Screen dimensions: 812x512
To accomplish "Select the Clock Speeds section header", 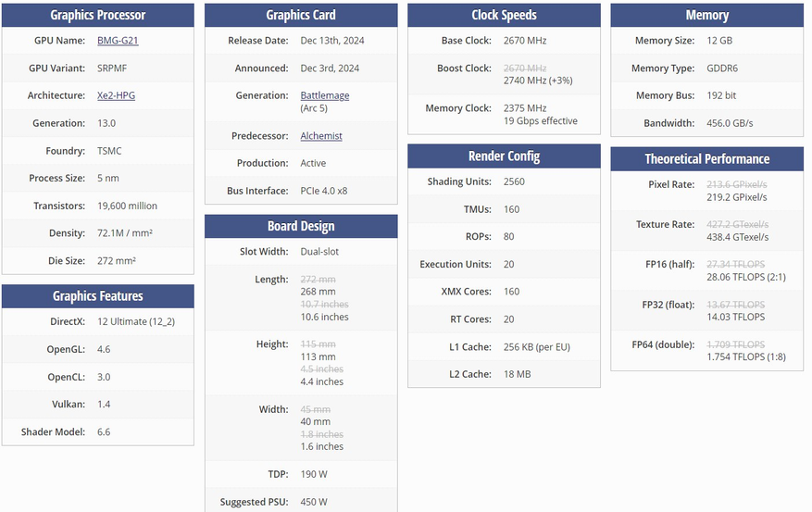I will click(504, 15).
